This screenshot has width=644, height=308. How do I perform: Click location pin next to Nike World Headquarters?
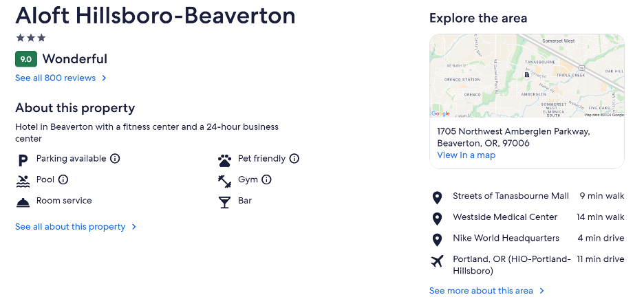[x=438, y=240]
